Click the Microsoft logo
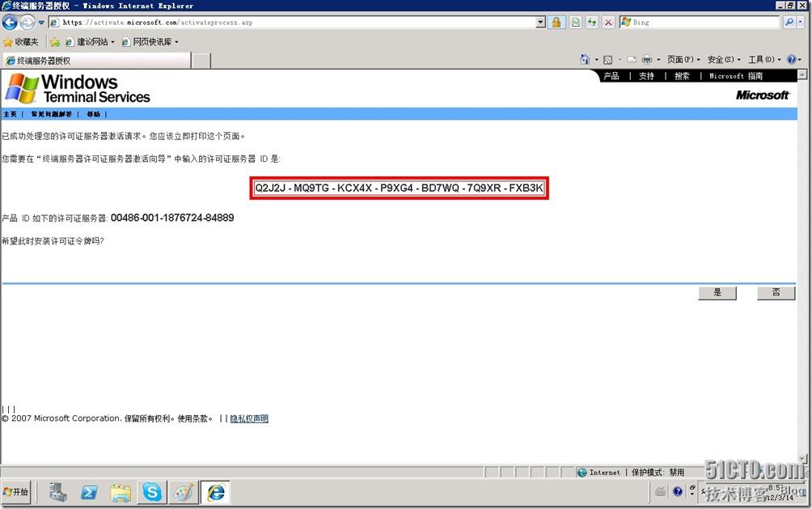This screenshot has width=812, height=509. 763,95
